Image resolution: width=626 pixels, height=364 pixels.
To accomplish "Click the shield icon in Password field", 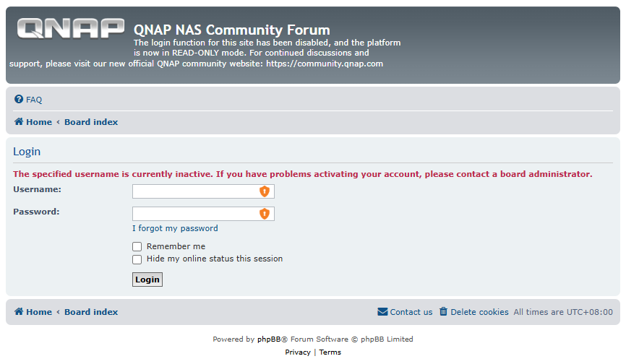I will coord(265,214).
